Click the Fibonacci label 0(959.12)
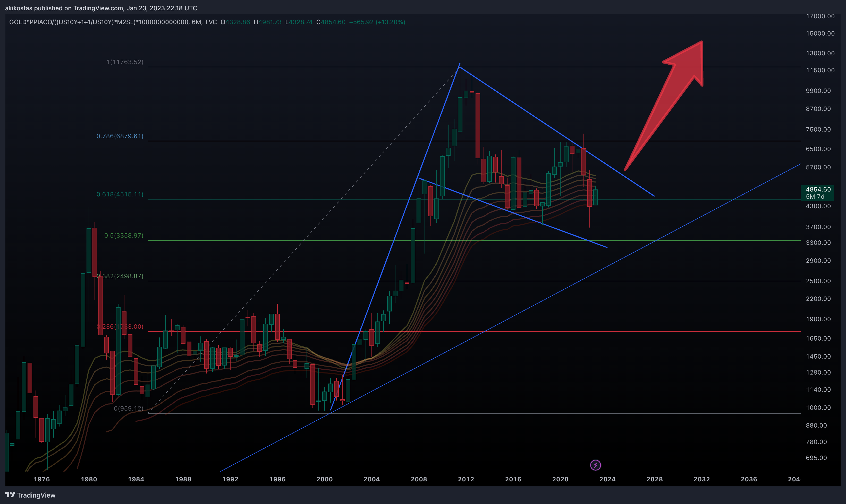Viewport: 846px width, 504px height. (129, 408)
